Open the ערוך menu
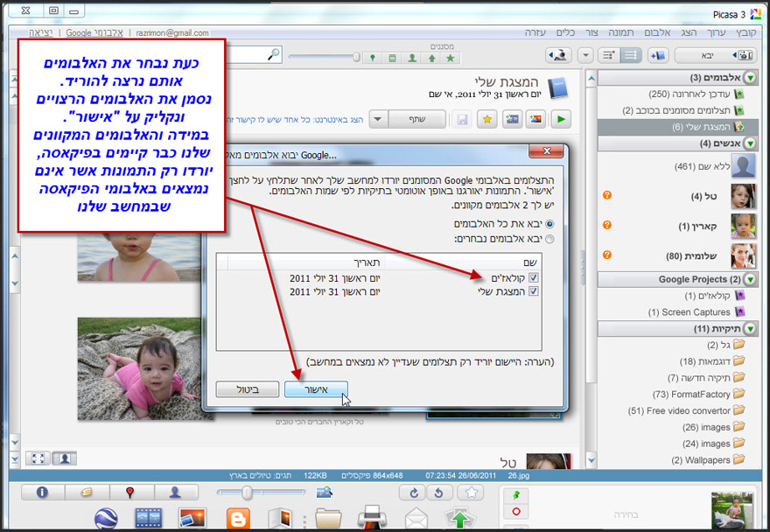 (716, 32)
